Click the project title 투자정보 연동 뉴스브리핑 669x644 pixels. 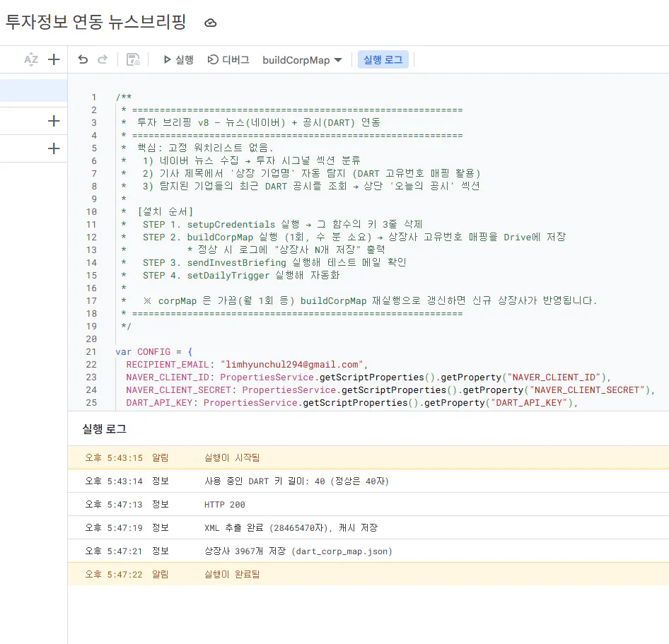(x=95, y=22)
